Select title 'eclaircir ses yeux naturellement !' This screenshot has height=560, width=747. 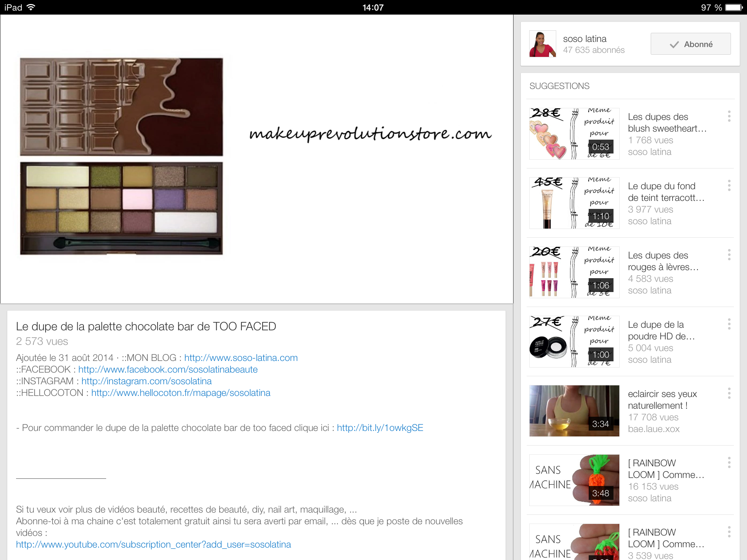coord(662,400)
